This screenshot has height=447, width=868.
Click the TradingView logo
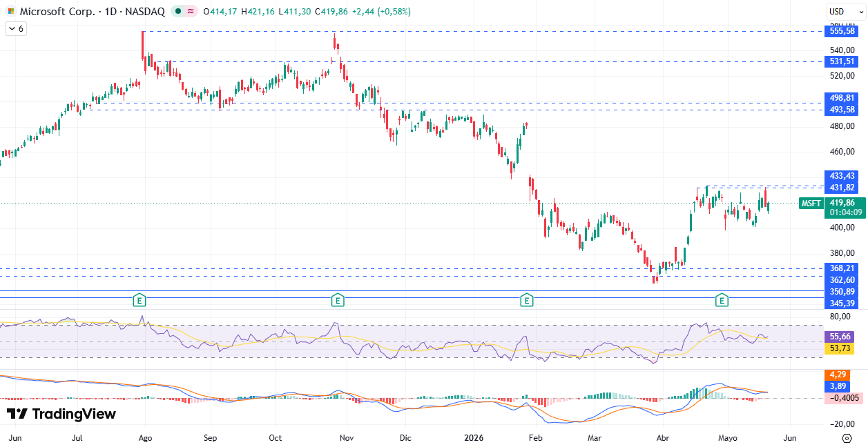pos(61,414)
